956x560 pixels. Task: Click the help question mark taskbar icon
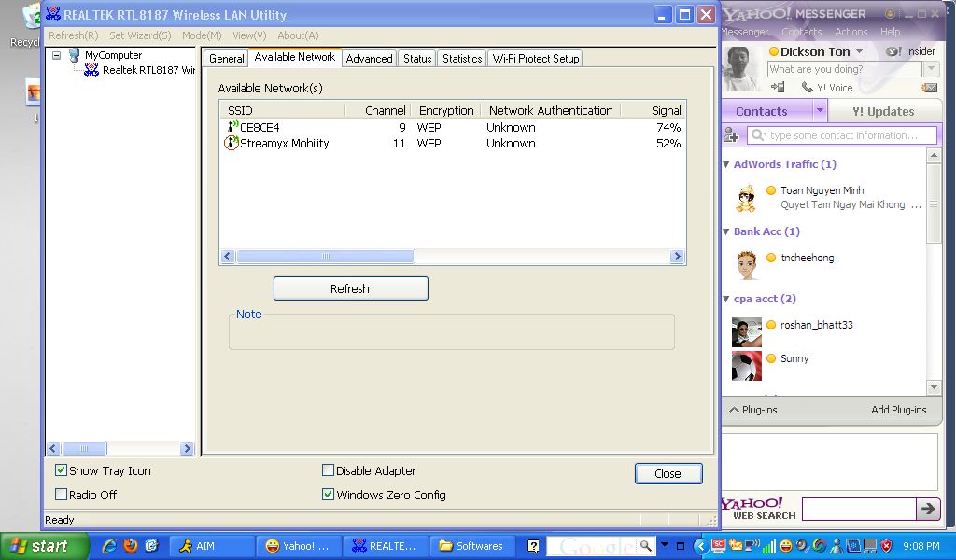coord(533,546)
